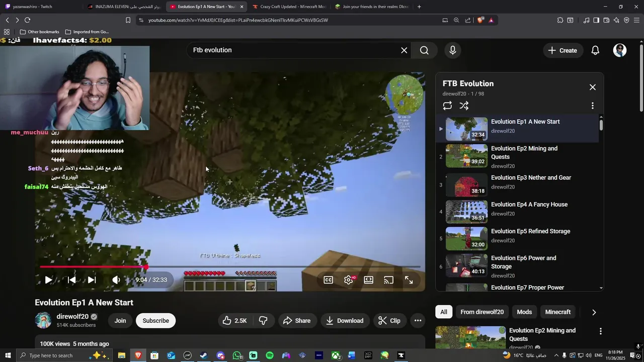Toggle playlist shuffle
Image resolution: width=644 pixels, height=362 pixels.
pyautogui.click(x=464, y=106)
